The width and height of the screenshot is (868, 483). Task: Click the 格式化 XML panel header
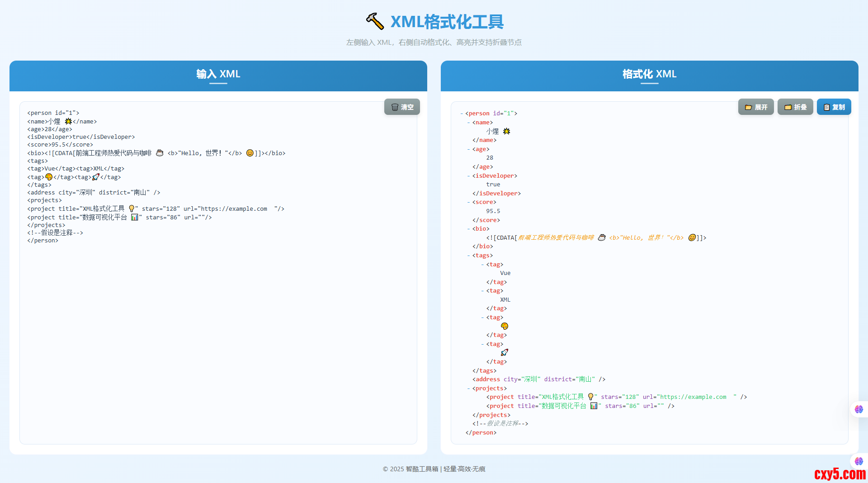[650, 76]
